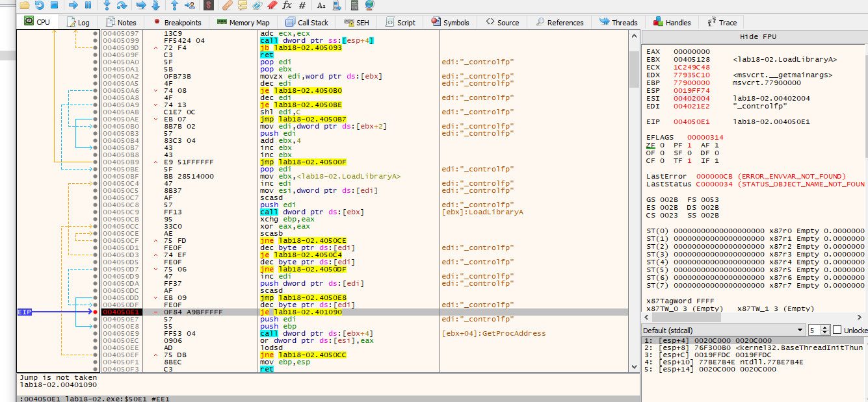Open the Comments list icon
Viewport: 868px width, 402px height.
point(242,5)
